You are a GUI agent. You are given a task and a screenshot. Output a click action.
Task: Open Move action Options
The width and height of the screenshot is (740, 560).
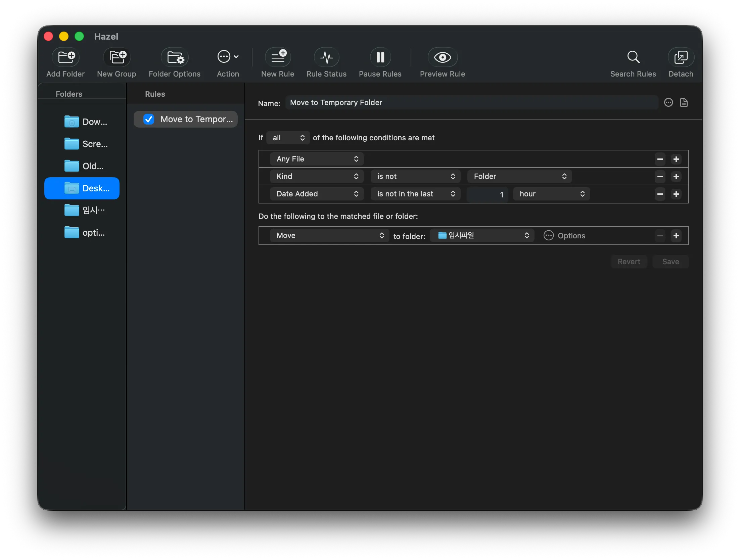(x=564, y=236)
